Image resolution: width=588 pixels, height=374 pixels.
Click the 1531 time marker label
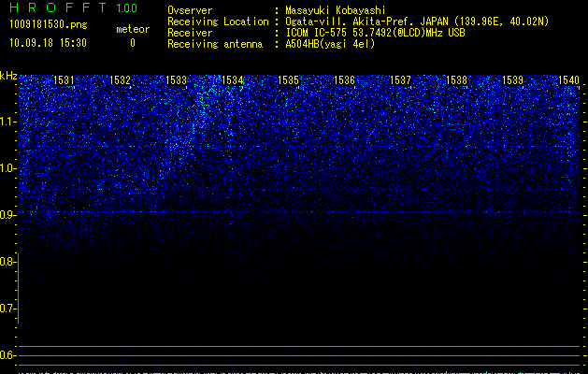(x=64, y=80)
